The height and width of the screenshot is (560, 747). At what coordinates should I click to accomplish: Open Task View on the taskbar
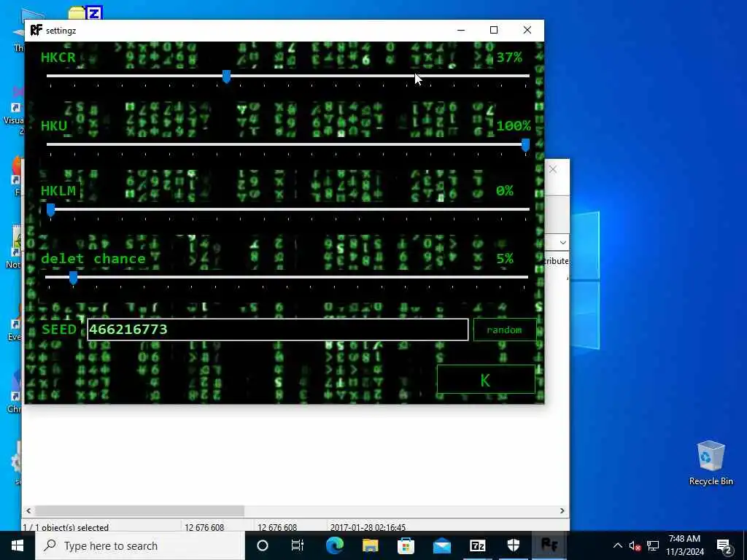tap(298, 545)
